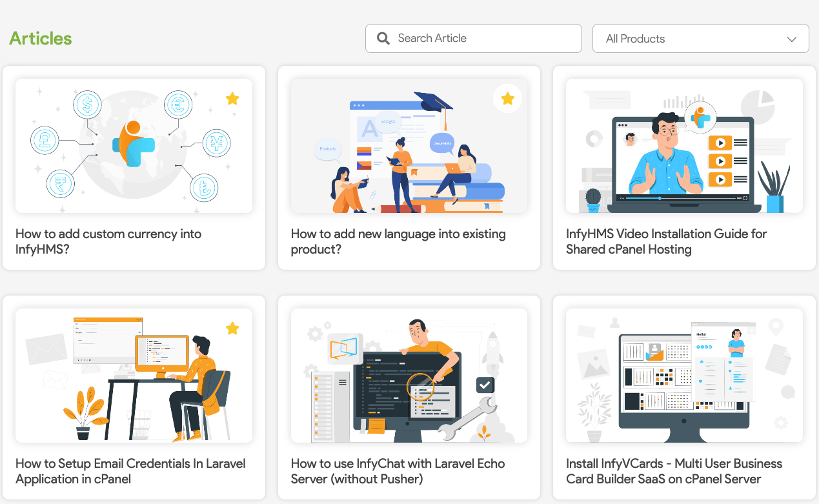This screenshot has width=819, height=504.
Task: Click the search magnifier icon
Action: 383,38
